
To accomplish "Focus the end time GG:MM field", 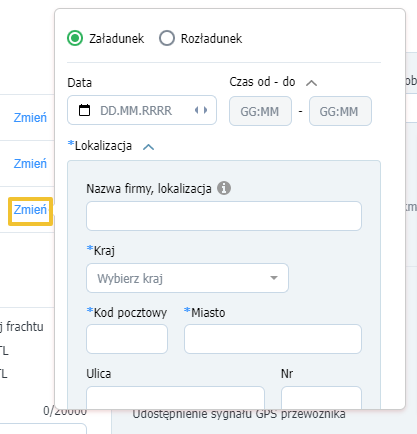I will (340, 111).
